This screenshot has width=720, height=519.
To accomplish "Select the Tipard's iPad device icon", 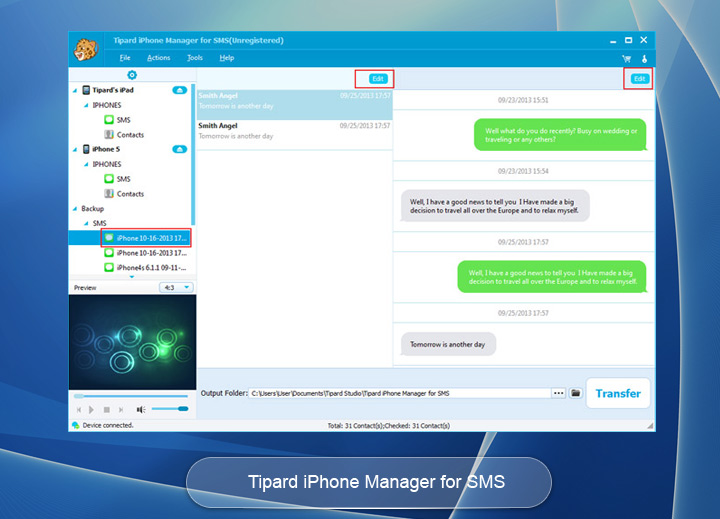I will point(86,90).
